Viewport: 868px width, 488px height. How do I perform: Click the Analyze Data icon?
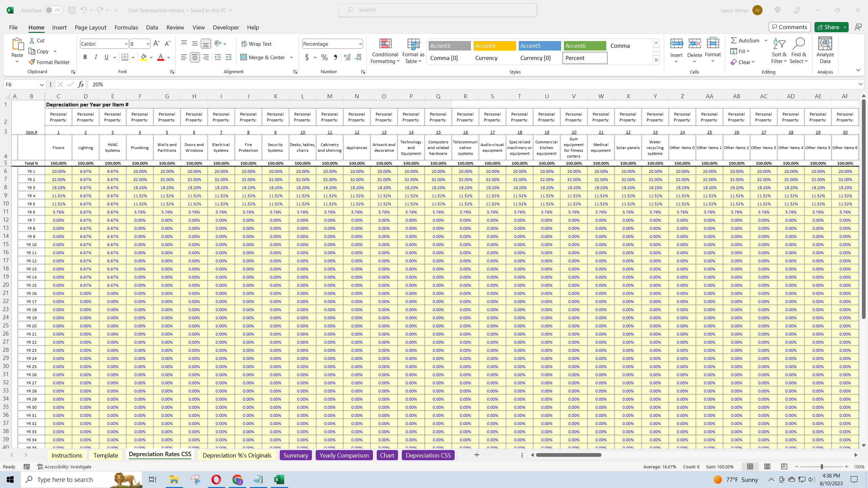[825, 51]
